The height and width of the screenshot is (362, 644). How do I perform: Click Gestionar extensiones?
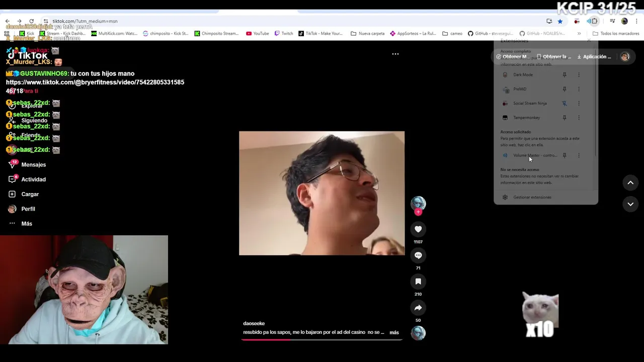(x=532, y=197)
